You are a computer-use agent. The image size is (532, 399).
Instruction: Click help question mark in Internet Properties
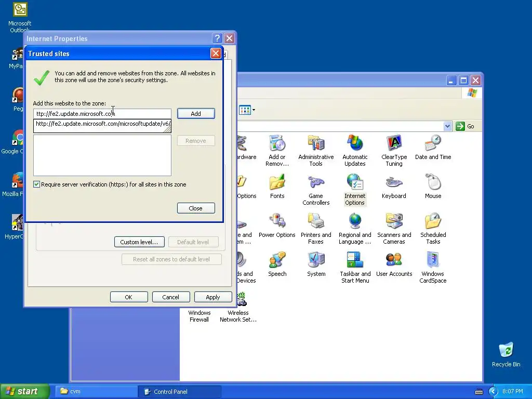coord(217,38)
